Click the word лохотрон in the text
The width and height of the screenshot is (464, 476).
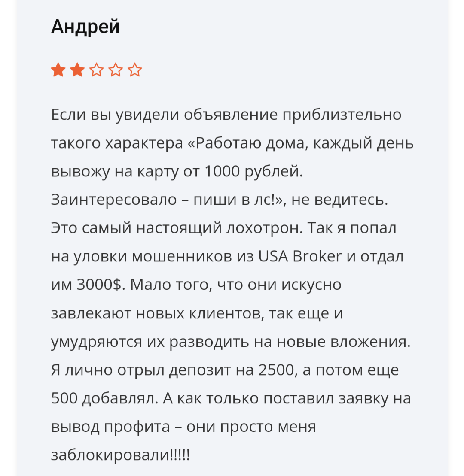click(264, 227)
